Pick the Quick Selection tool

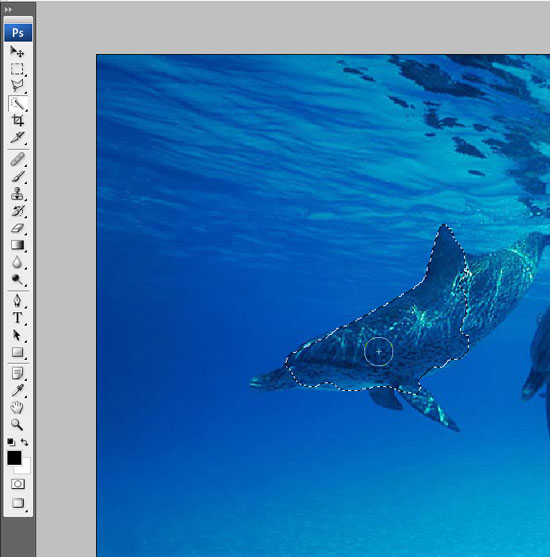click(17, 103)
